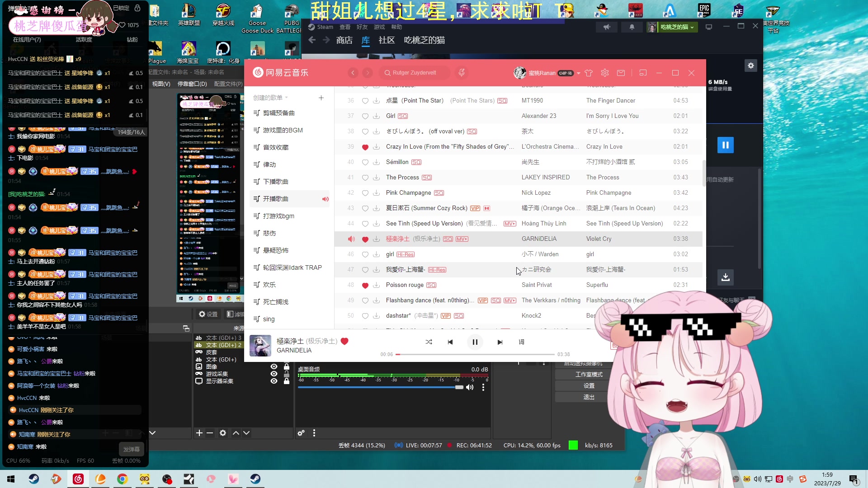Screen dimensions: 868x488
Task: Add a new created playlist with plus
Action: pyautogui.click(x=321, y=98)
